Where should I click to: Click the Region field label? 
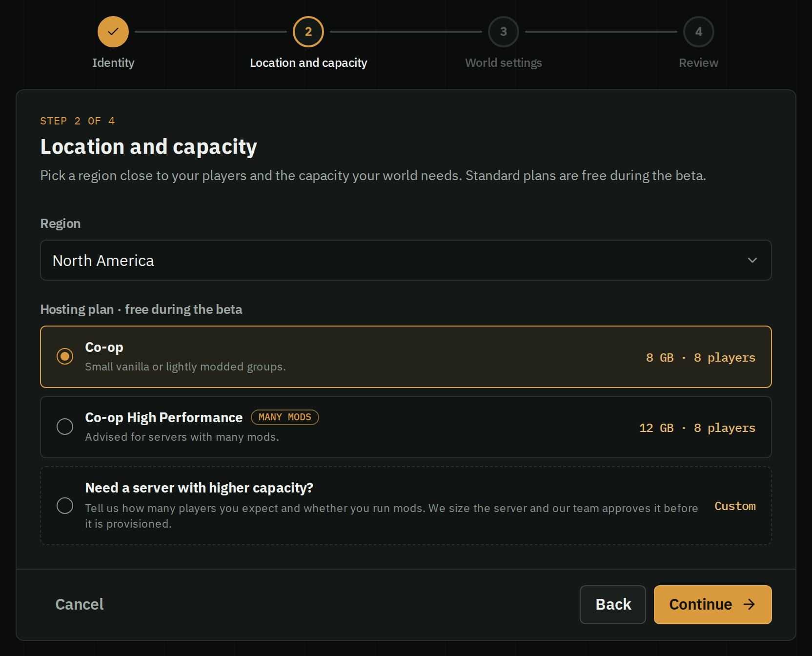coord(61,224)
